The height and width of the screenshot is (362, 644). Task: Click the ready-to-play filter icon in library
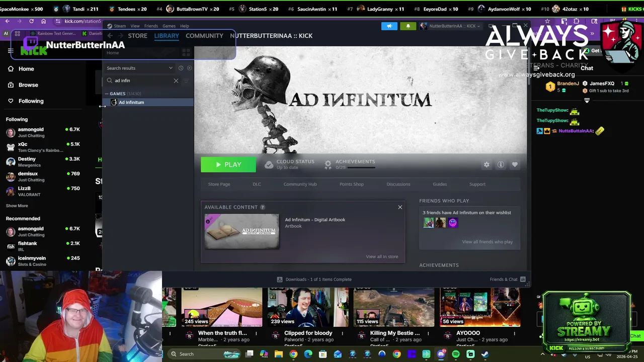pyautogui.click(x=189, y=68)
